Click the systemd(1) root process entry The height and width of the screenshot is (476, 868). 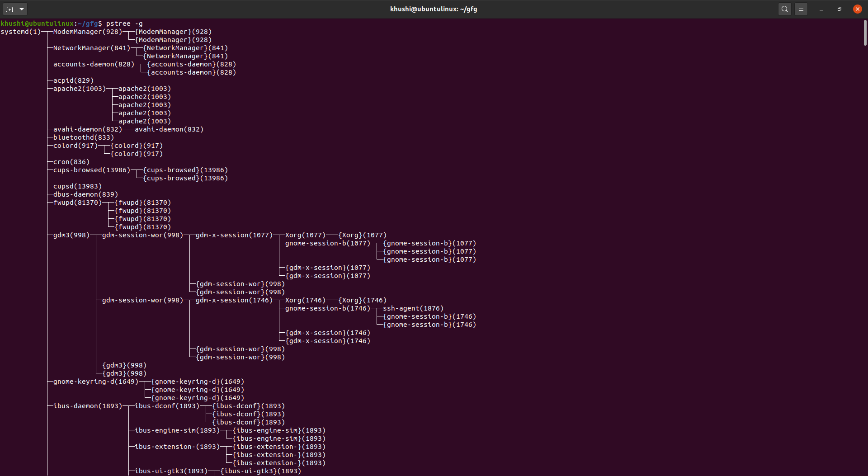pyautogui.click(x=21, y=32)
